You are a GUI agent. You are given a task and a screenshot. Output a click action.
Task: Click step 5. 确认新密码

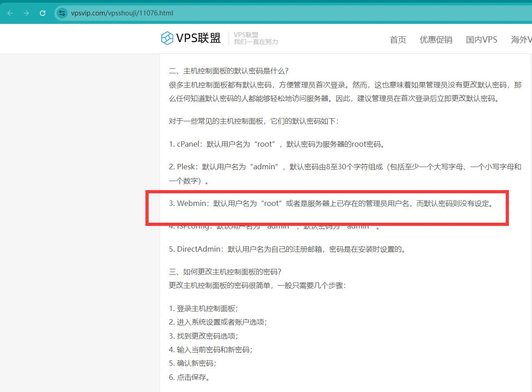[x=193, y=363]
